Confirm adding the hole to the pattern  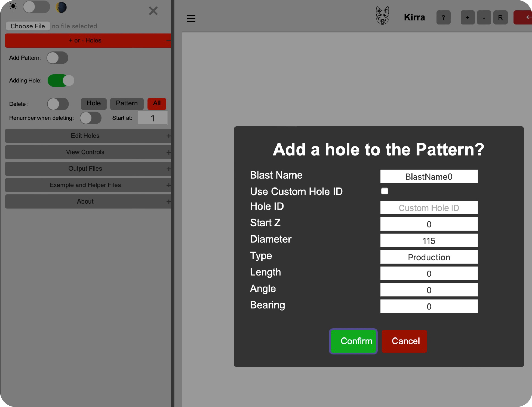coord(353,341)
